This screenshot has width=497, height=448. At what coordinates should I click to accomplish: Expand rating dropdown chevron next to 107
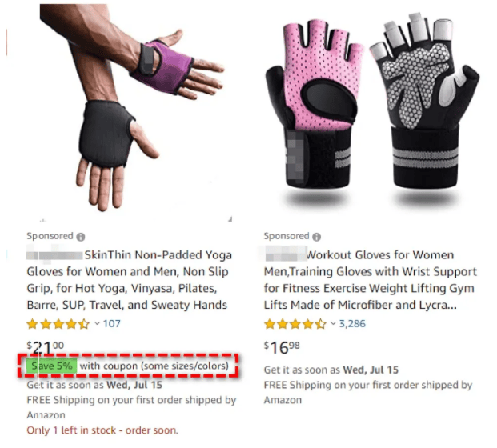pyautogui.click(x=97, y=323)
